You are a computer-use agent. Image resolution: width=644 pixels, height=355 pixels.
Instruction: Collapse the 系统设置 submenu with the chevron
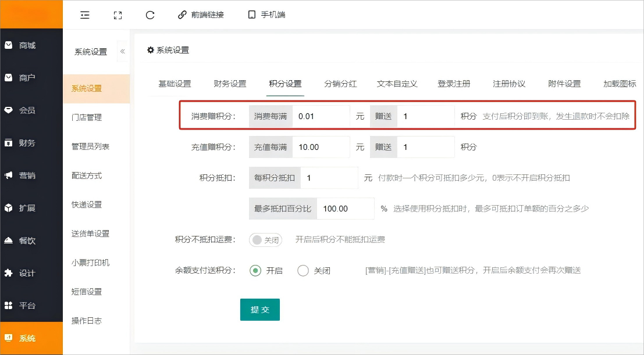coord(122,52)
